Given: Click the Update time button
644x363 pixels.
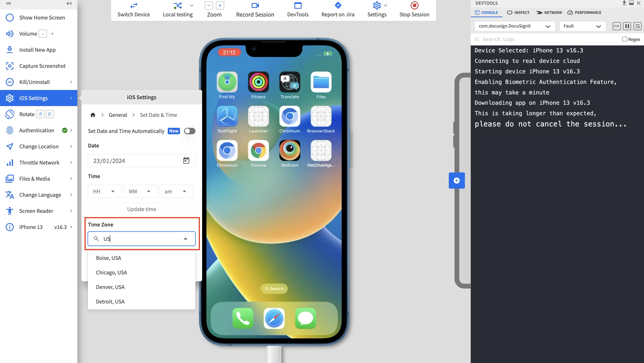Looking at the screenshot, I should click(142, 209).
